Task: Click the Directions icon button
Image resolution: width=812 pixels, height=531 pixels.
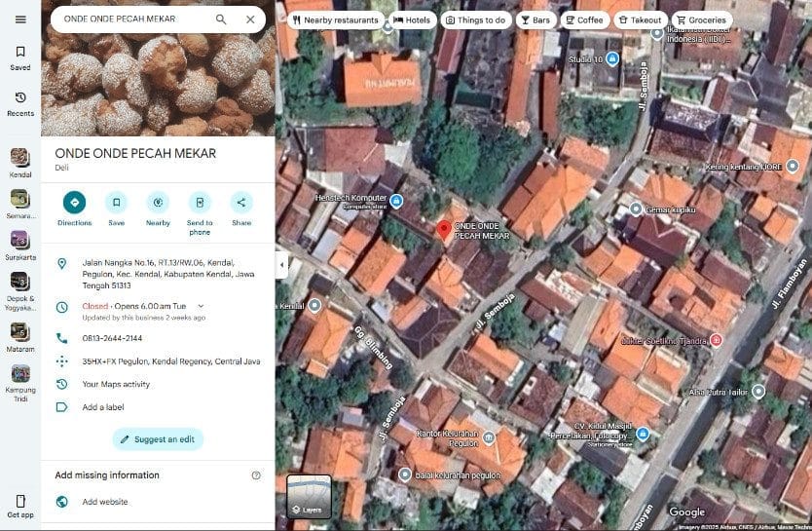Action: 74,203
